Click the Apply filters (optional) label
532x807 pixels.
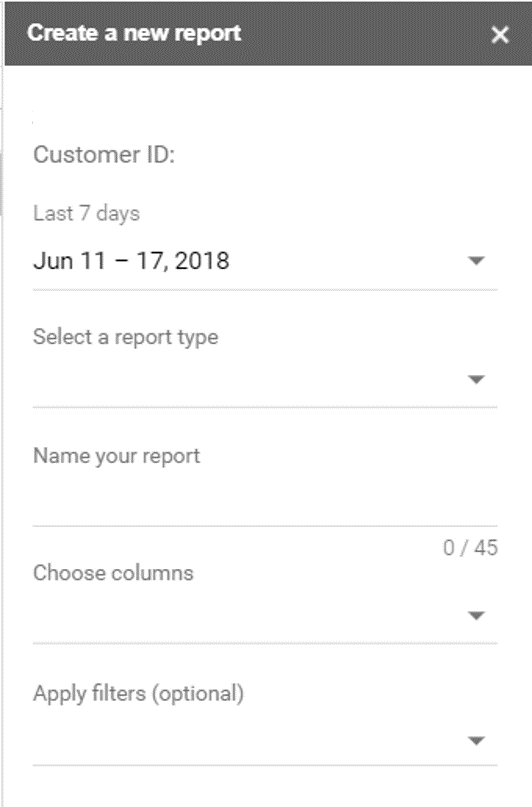coord(138,694)
